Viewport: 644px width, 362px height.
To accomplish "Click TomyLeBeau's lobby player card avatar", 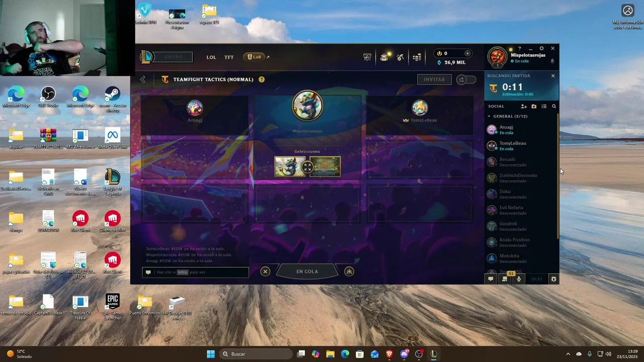I will (420, 108).
